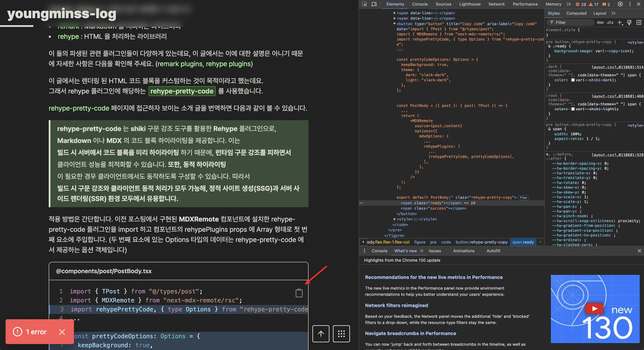Toggle the .cls class editor
This screenshot has height=350, width=644.
tap(610, 22)
